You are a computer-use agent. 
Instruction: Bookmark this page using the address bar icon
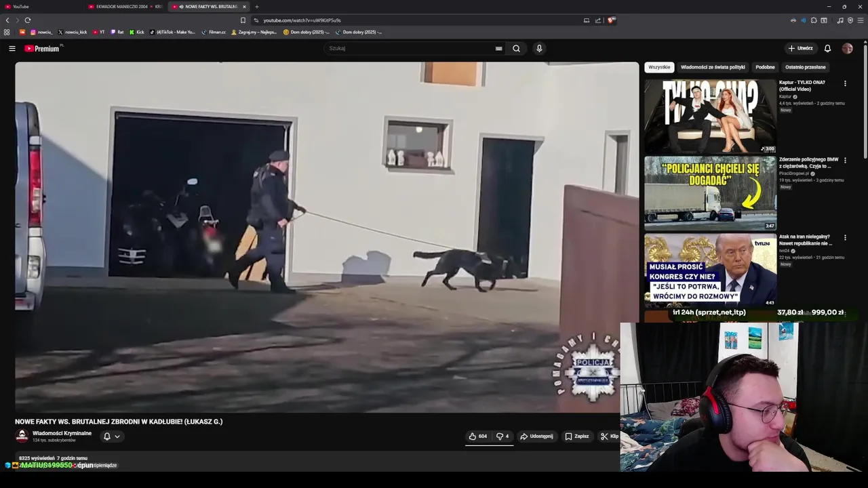(243, 20)
